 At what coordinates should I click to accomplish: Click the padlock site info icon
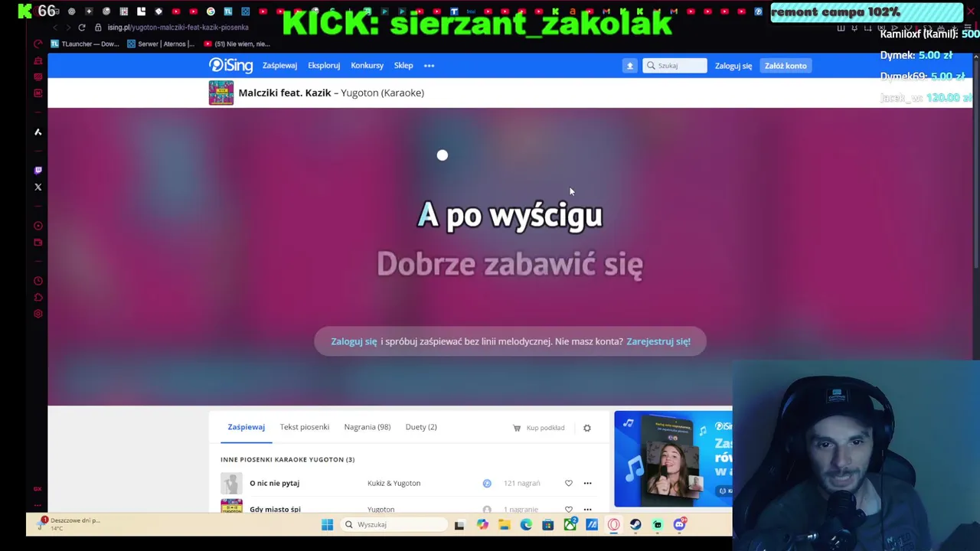pos(98,28)
